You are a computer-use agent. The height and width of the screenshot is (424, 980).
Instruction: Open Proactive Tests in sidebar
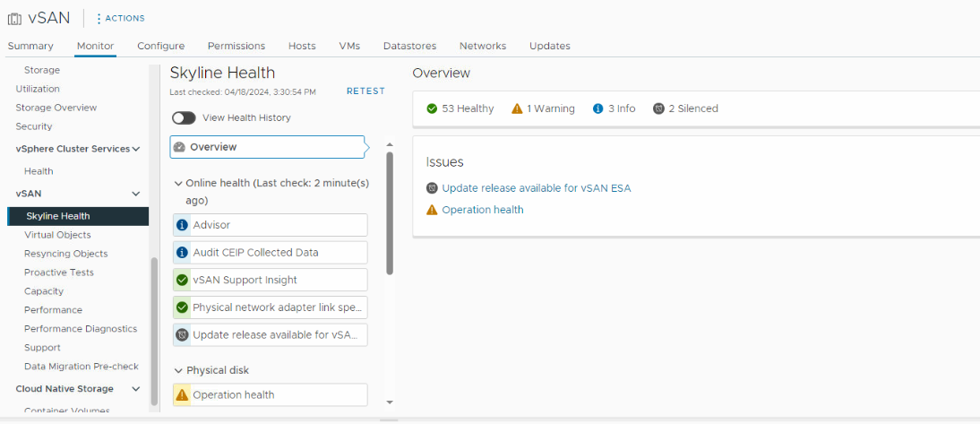tap(59, 273)
